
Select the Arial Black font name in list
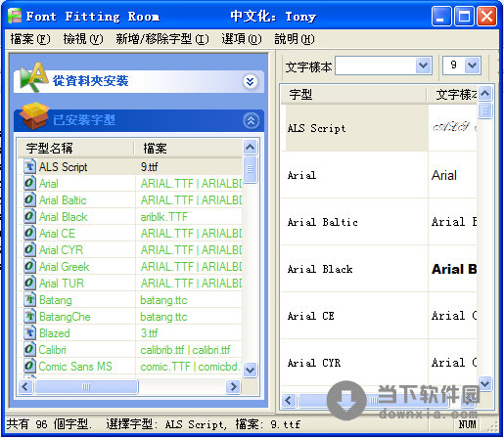64,217
